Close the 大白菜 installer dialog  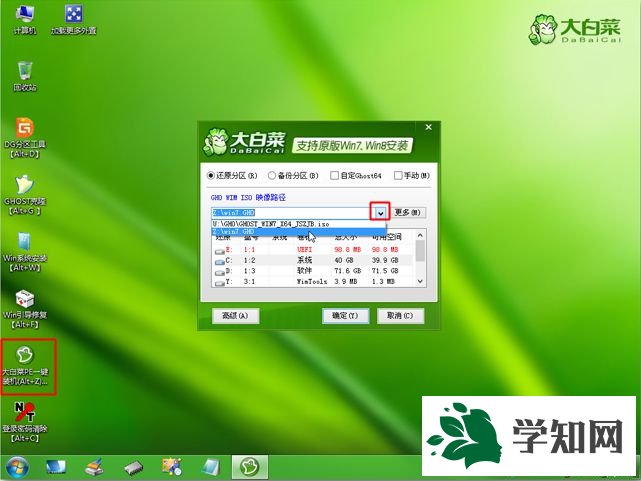pos(428,128)
